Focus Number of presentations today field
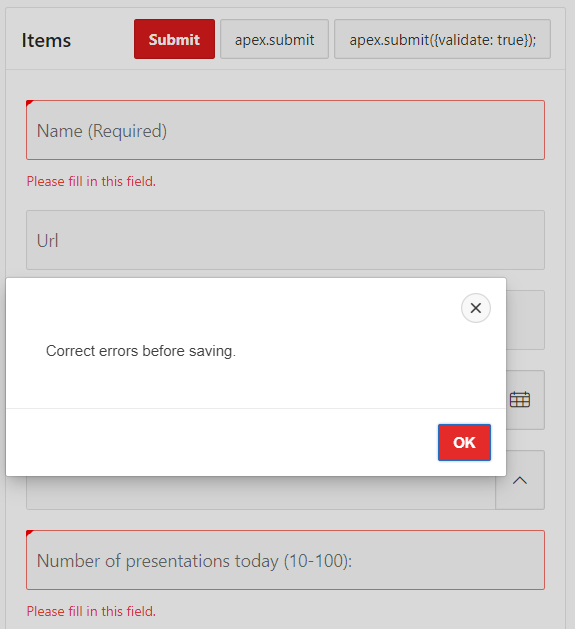This screenshot has width=575, height=629. point(285,560)
